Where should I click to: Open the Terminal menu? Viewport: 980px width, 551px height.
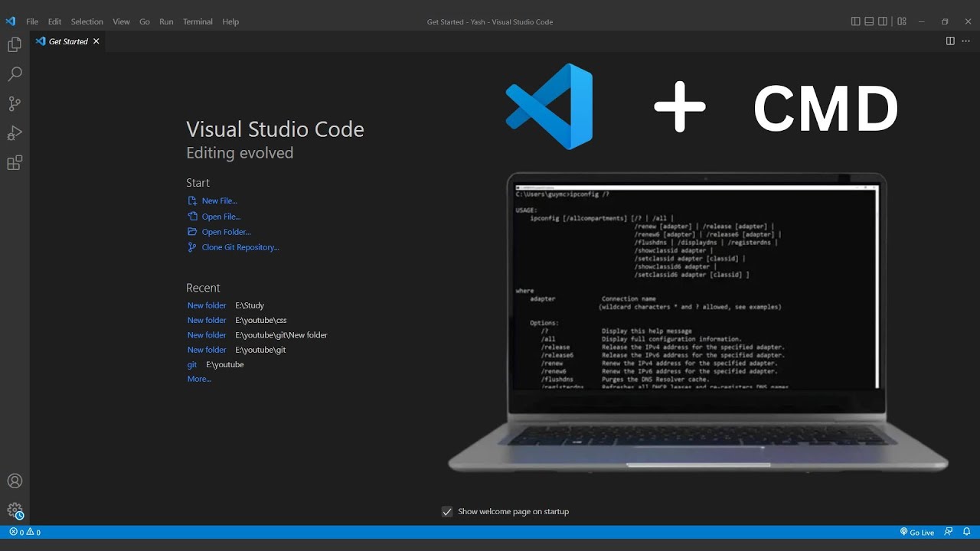coord(198,21)
